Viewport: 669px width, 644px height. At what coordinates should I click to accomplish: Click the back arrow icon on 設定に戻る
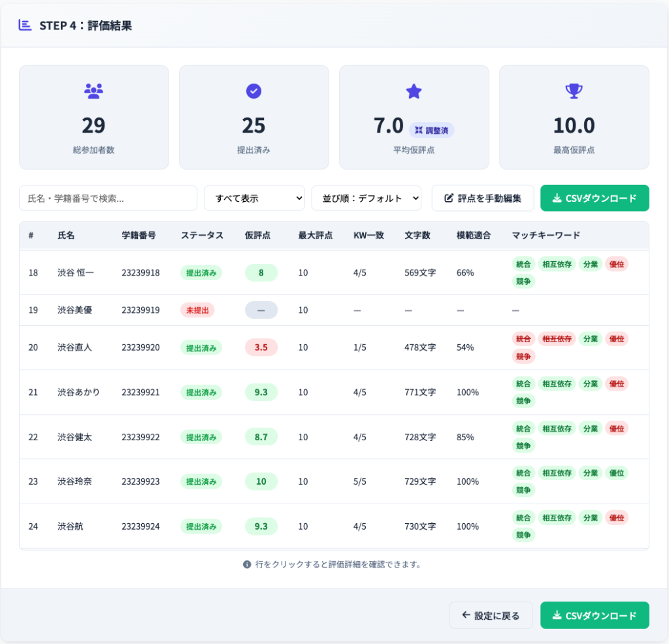[x=465, y=615]
